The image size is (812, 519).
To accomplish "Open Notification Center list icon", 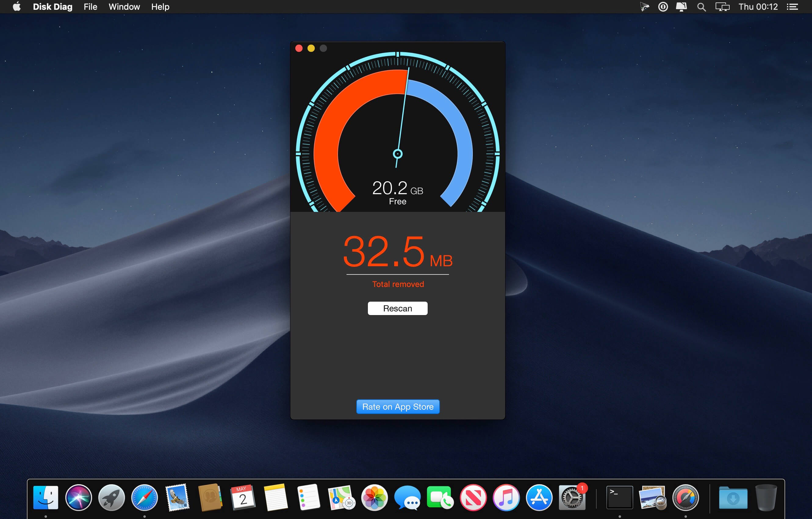I will [x=792, y=7].
